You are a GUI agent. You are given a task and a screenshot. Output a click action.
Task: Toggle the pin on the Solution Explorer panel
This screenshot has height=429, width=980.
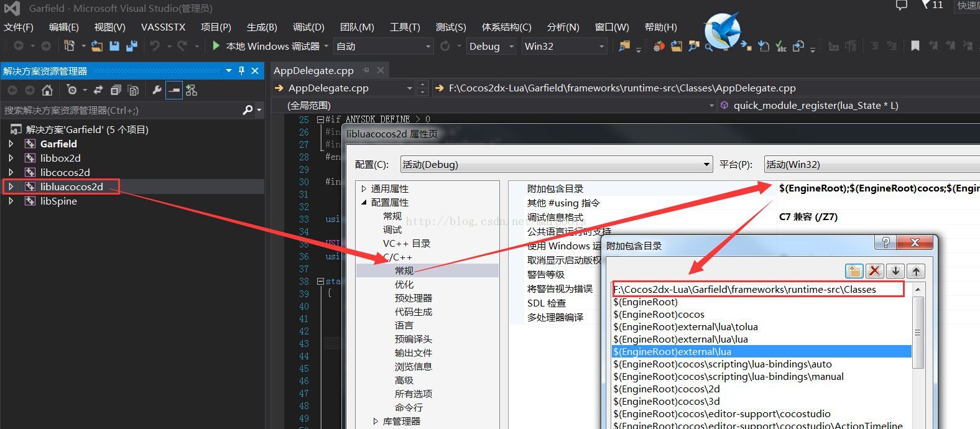241,71
